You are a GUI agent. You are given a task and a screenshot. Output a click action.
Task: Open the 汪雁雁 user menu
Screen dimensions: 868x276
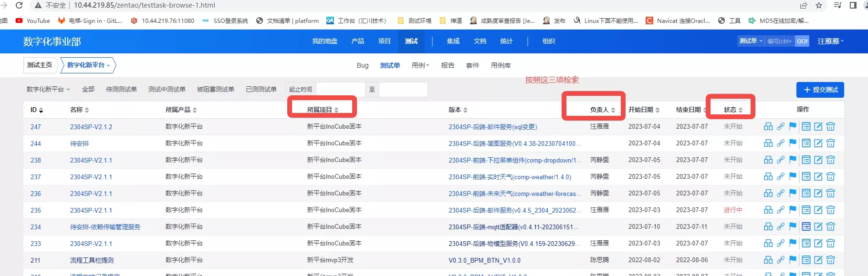click(x=831, y=41)
